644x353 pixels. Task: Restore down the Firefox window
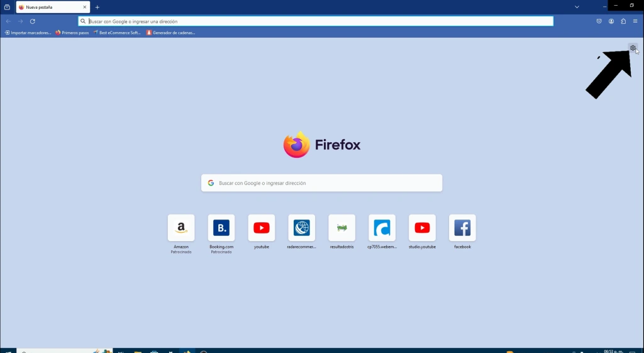(x=631, y=5)
